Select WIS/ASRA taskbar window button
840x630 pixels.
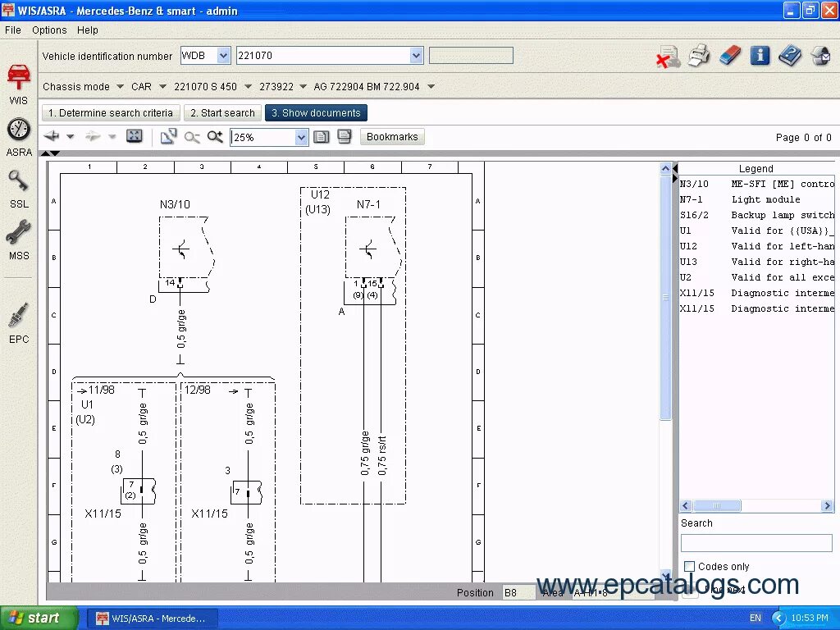click(x=152, y=619)
